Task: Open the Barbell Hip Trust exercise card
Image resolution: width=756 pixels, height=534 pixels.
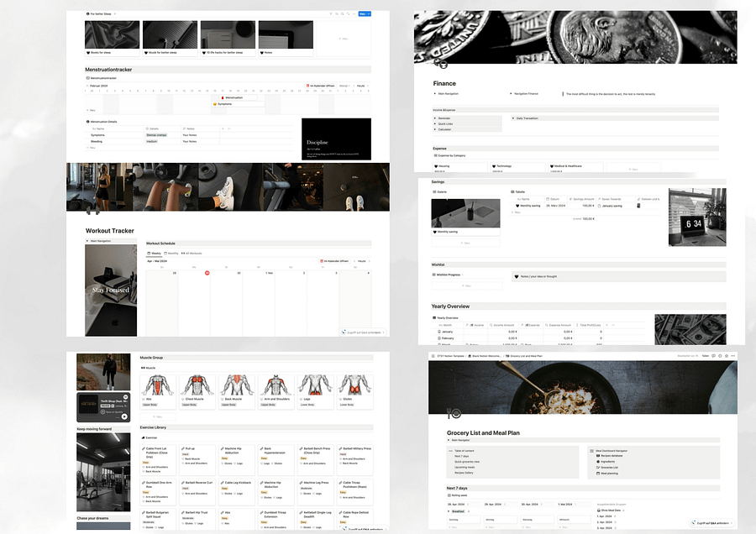Action: (197, 519)
